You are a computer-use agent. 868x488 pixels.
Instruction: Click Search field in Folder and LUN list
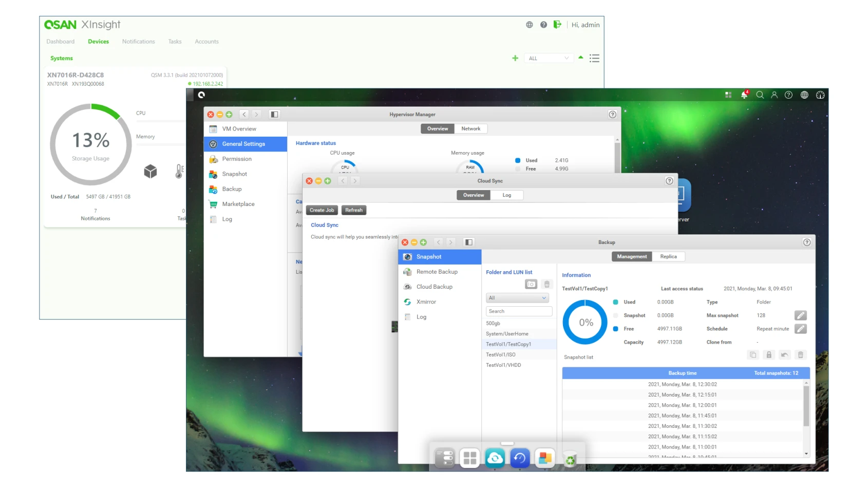click(x=519, y=311)
